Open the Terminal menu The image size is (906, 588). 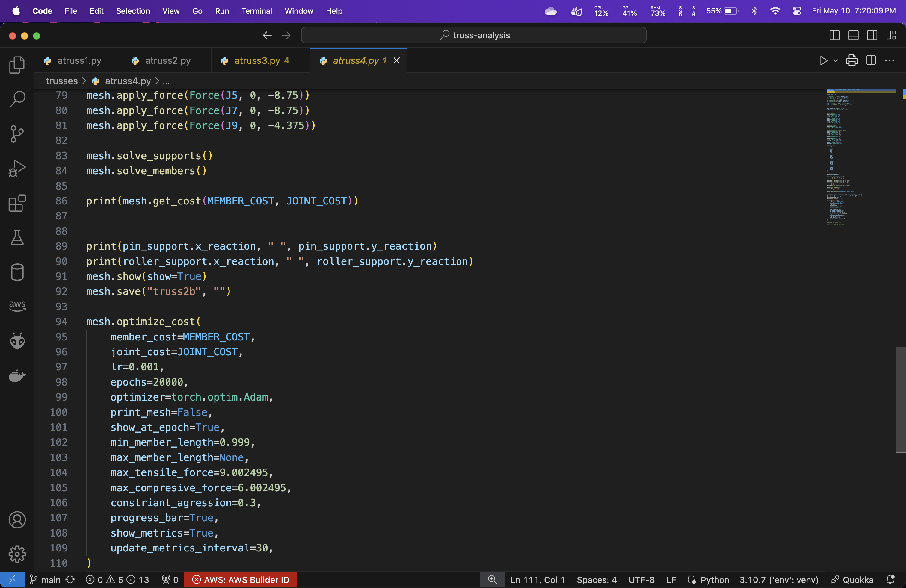point(256,11)
